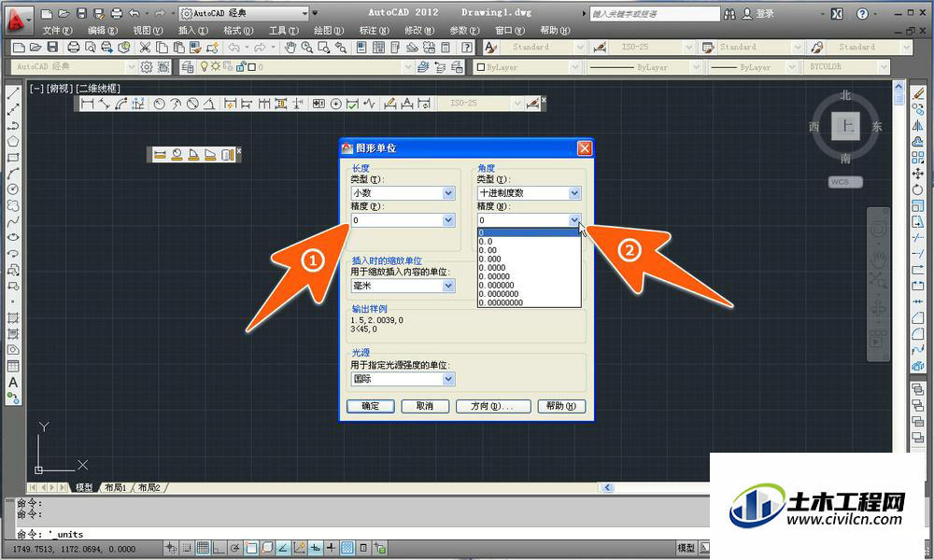934x560 pixels.
Task: Open AutoCAD 经典 workspace dropdown in title bar
Action: pyautogui.click(x=244, y=13)
